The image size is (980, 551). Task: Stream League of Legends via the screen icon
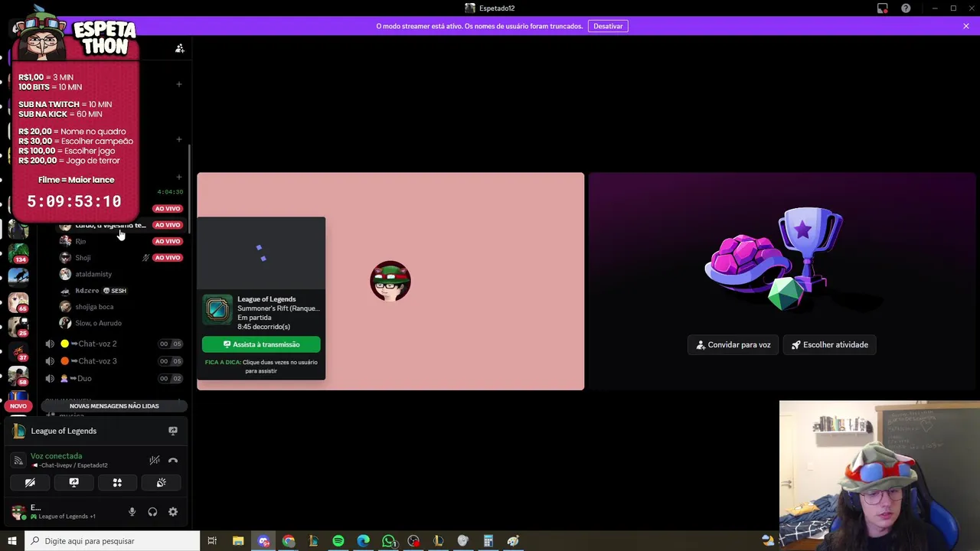pyautogui.click(x=173, y=431)
